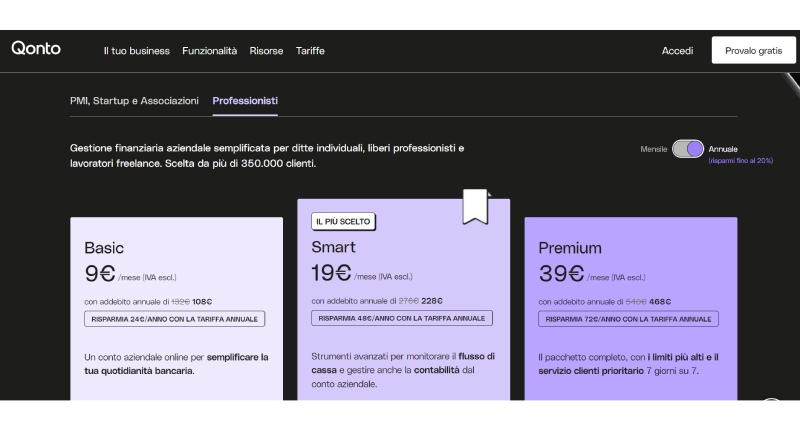800x430 pixels.
Task: Select the Mensile billing label
Action: point(653,149)
